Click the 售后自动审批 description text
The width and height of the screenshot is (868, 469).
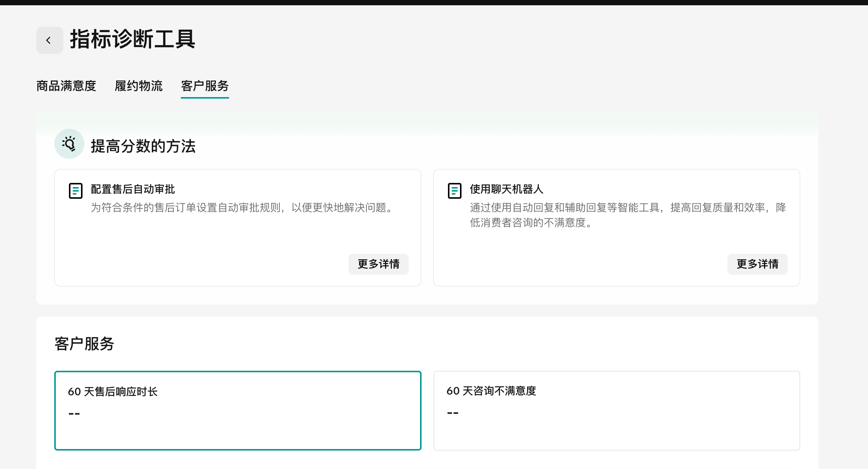(x=243, y=207)
